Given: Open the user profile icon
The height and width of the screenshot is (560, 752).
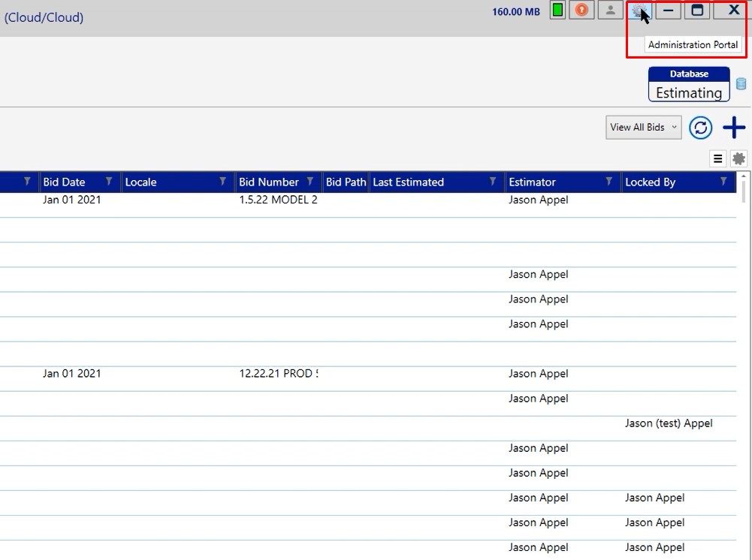Looking at the screenshot, I should [x=610, y=11].
